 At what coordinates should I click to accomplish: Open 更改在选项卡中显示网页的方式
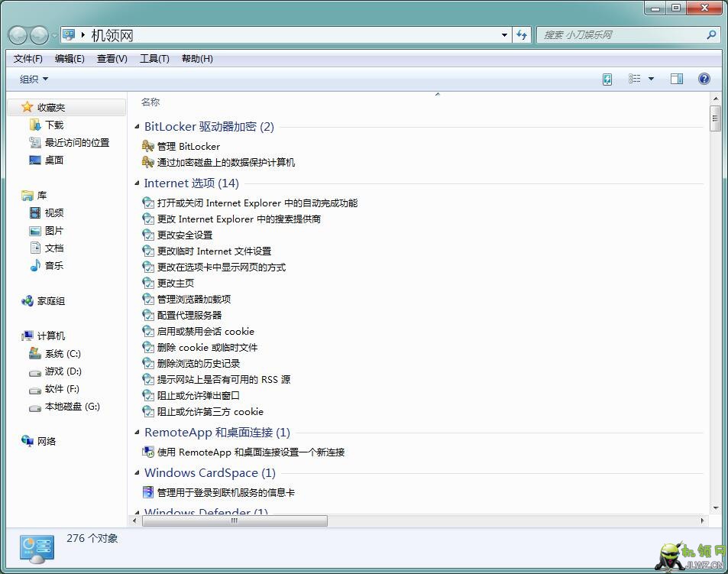click(221, 268)
